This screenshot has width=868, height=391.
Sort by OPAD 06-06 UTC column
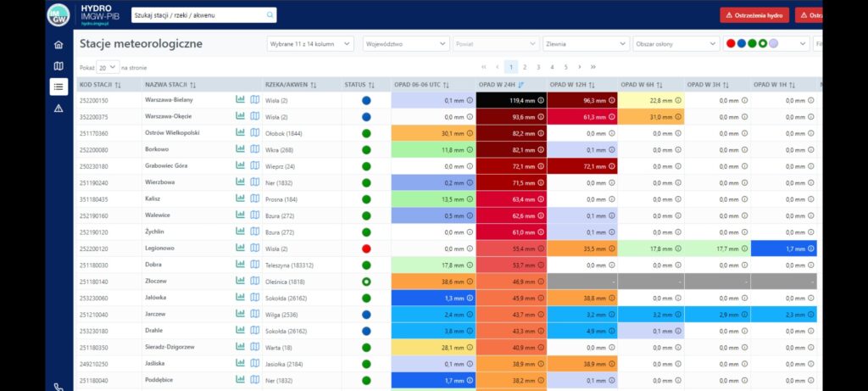446,85
